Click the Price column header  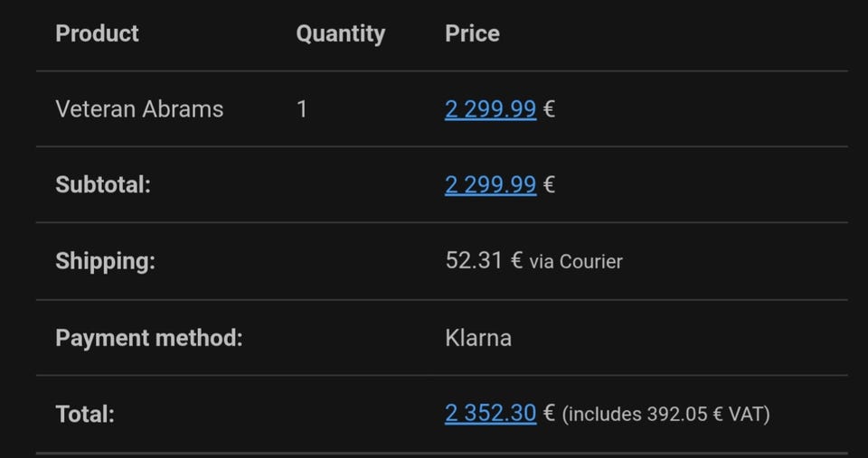click(x=472, y=33)
